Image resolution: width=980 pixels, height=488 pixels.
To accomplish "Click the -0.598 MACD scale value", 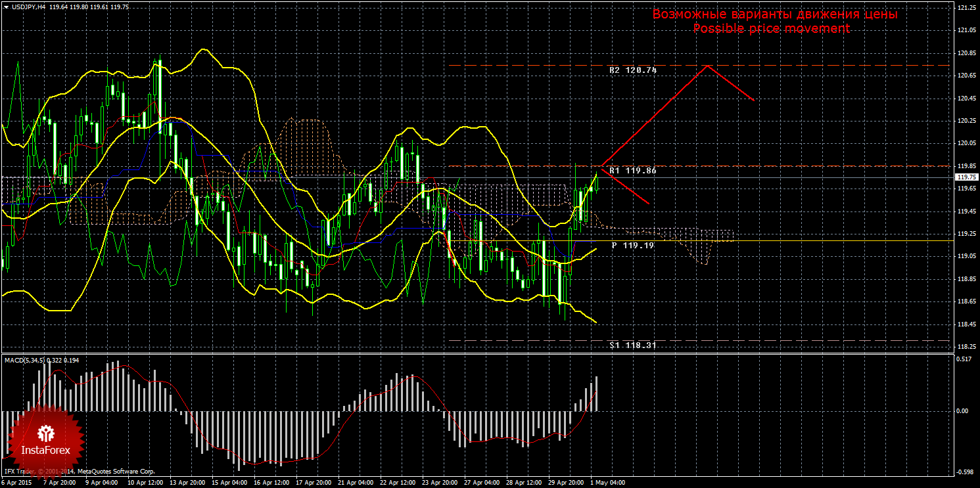I will coord(964,472).
